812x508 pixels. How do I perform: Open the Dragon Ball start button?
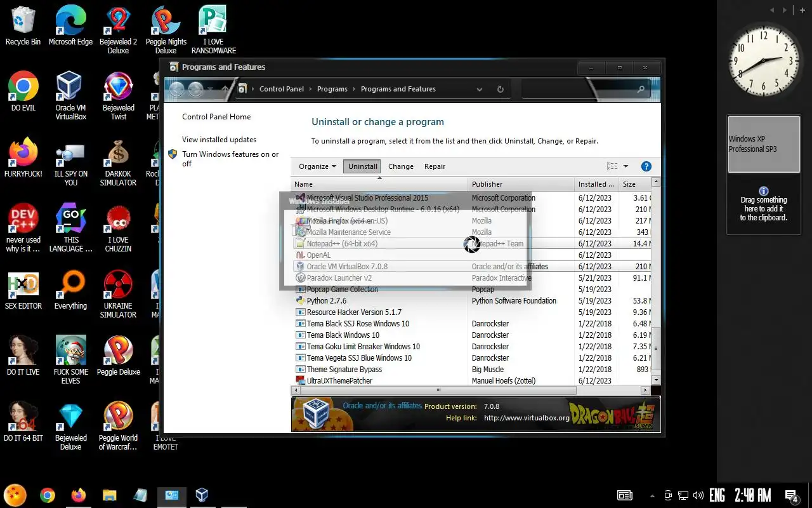pos(15,495)
